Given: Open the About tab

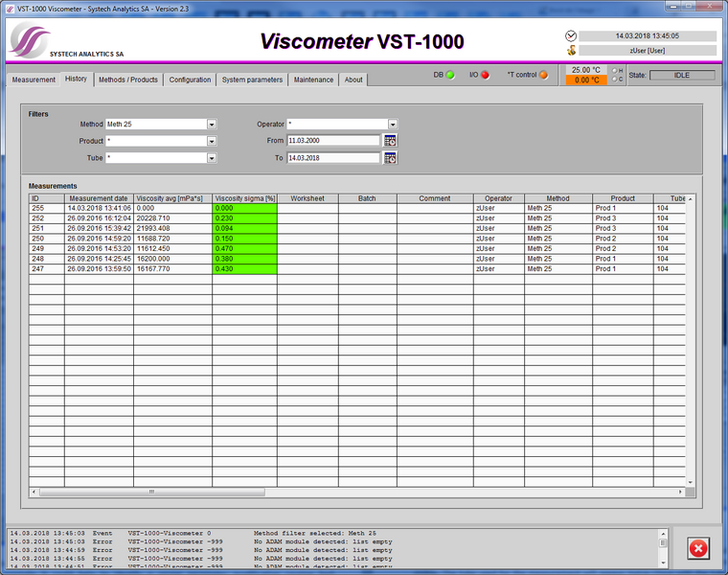Looking at the screenshot, I should click(353, 80).
